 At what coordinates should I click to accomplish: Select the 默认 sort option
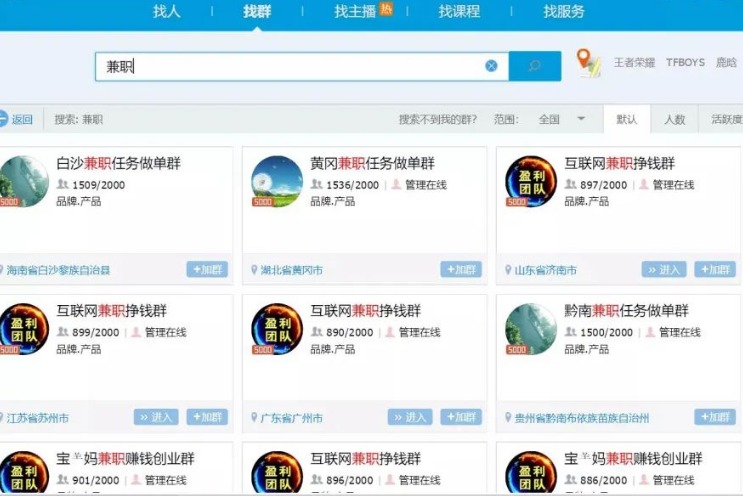pos(627,119)
